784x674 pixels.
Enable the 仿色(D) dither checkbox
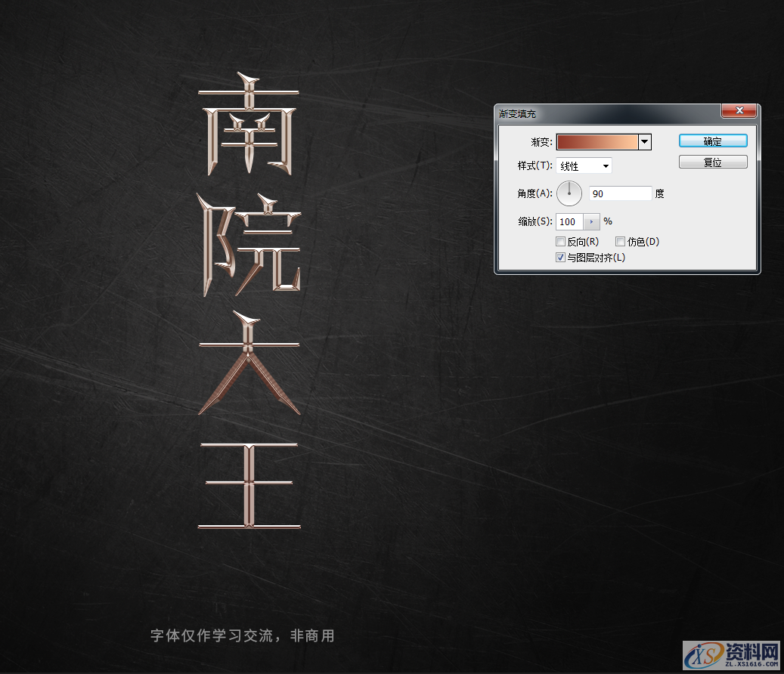(x=621, y=241)
